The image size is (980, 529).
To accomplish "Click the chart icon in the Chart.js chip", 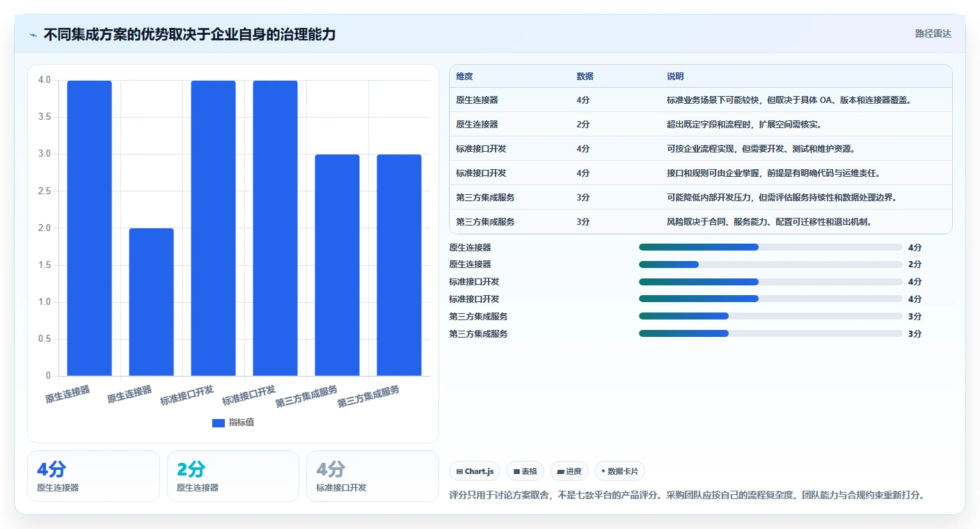I will (459, 471).
